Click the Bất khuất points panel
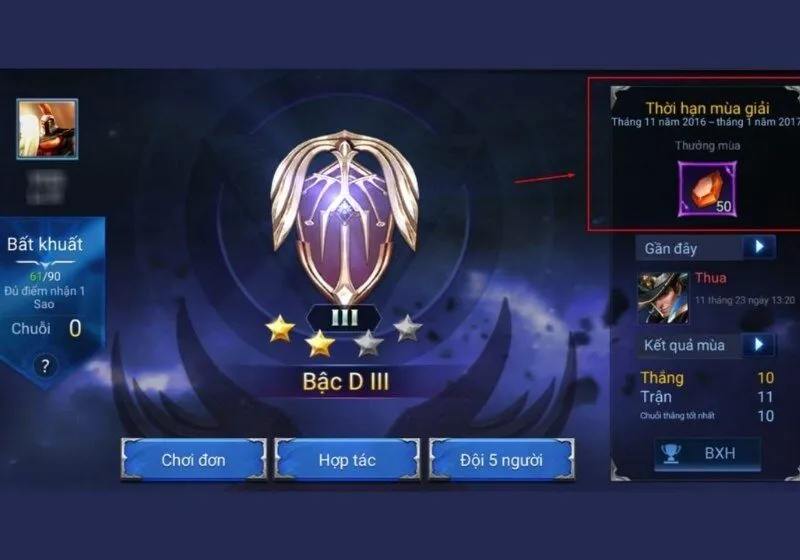 coord(46,286)
